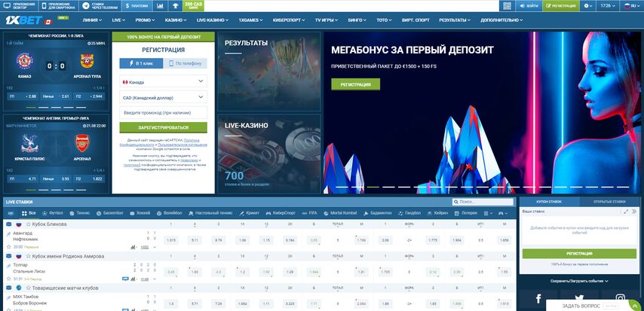This screenshot has width=644, height=311.
Task: Filter live bets by Волейбол
Action: (169, 213)
